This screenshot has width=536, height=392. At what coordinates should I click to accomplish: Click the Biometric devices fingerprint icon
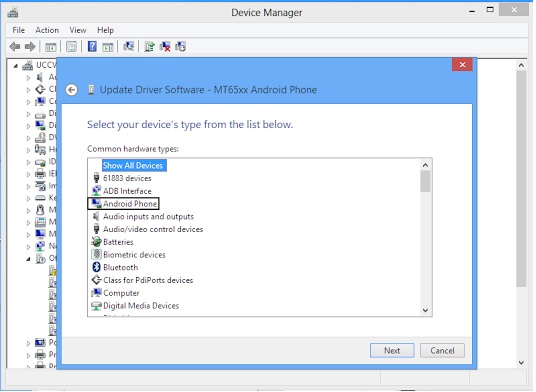pyautogui.click(x=97, y=255)
